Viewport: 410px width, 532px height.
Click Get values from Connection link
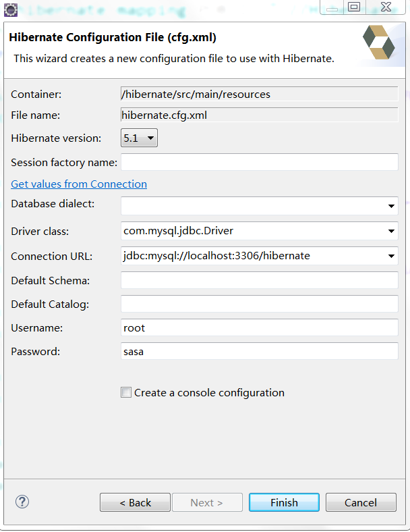[79, 184]
